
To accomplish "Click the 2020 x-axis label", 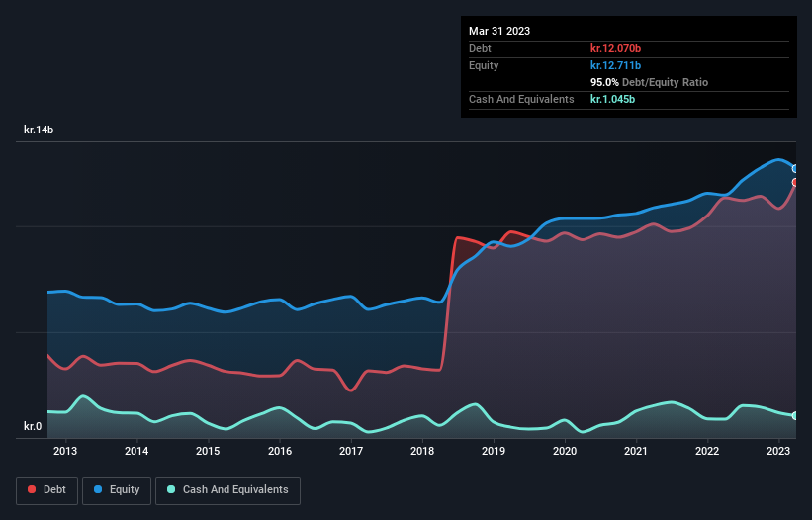I will click(x=565, y=451).
